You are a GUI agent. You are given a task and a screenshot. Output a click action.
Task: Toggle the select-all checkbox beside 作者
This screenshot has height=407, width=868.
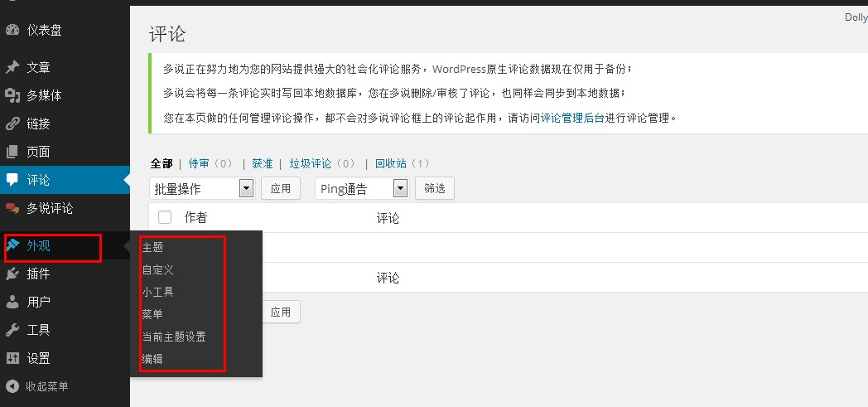point(165,217)
